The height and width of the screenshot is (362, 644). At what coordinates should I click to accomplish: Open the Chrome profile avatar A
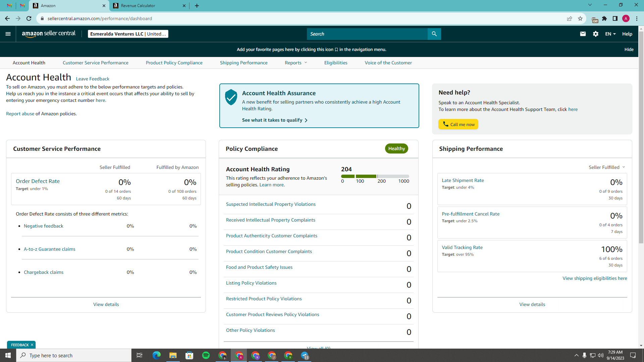tap(626, 19)
